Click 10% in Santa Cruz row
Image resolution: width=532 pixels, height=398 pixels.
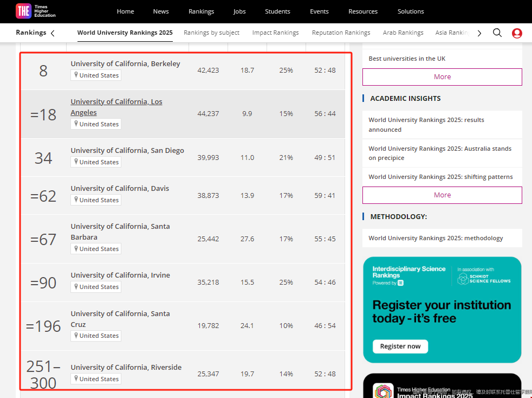[x=286, y=326]
